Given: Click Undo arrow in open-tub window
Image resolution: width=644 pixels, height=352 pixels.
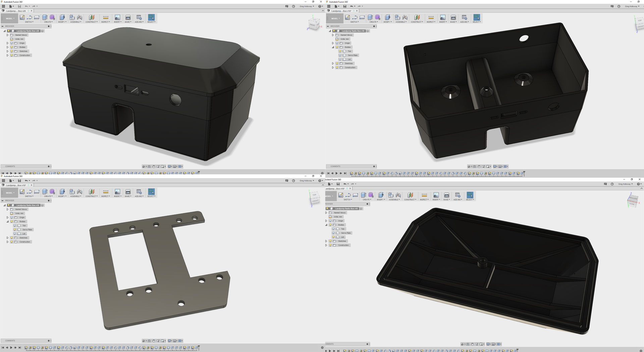Looking at the screenshot, I should tap(352, 6).
